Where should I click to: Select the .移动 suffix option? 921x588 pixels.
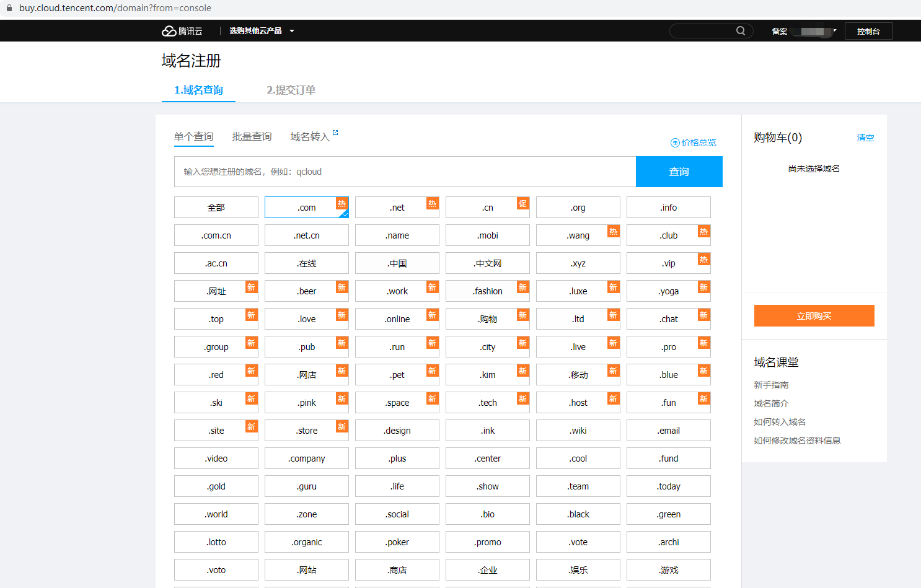pyautogui.click(x=578, y=375)
